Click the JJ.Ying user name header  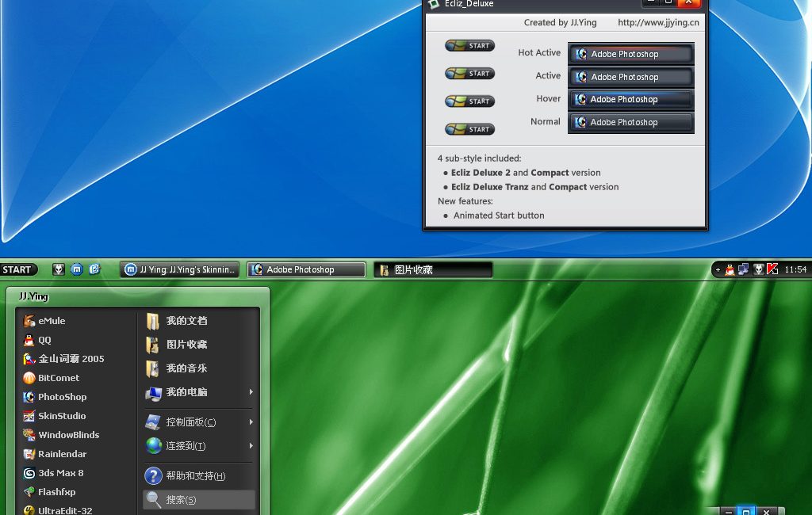pyautogui.click(x=33, y=296)
